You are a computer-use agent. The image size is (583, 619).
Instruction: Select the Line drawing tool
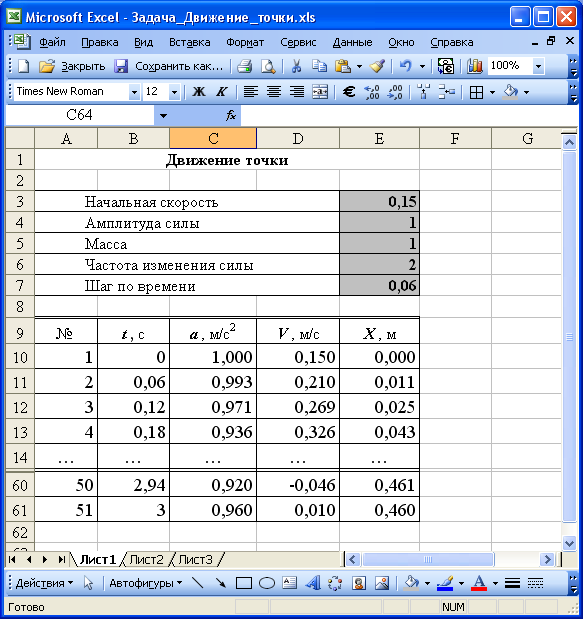198,583
